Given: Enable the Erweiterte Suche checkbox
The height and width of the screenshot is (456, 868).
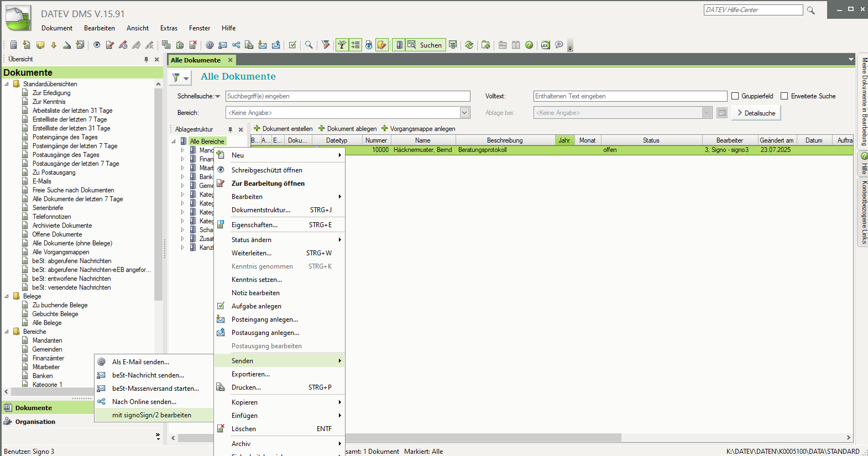Looking at the screenshot, I should (x=784, y=96).
